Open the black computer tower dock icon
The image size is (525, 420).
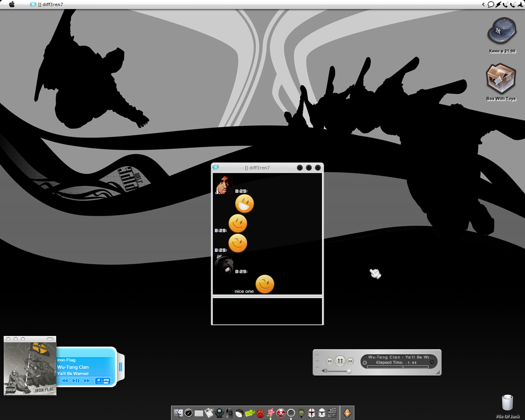pyautogui.click(x=229, y=413)
